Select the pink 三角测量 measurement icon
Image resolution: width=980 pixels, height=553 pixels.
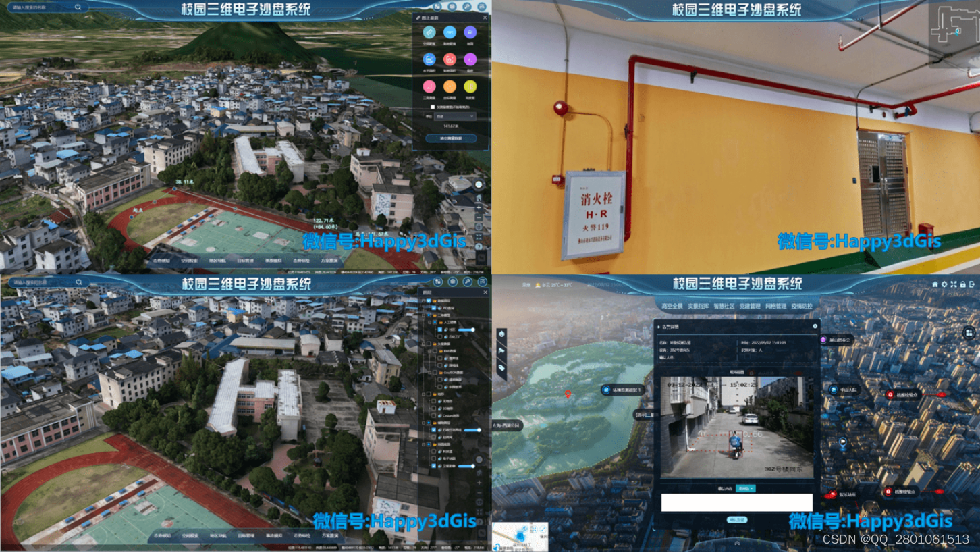429,86
